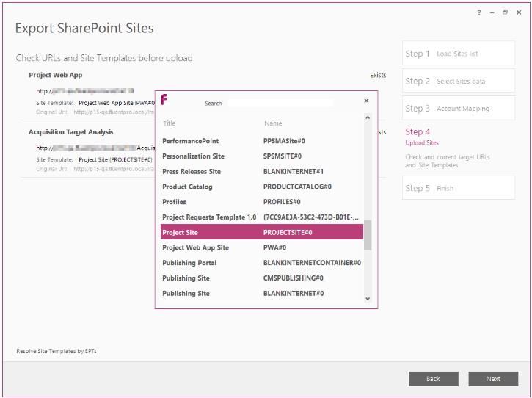This screenshot has width=532, height=398.
Task: Click Project Web App site heading
Action: (55, 75)
